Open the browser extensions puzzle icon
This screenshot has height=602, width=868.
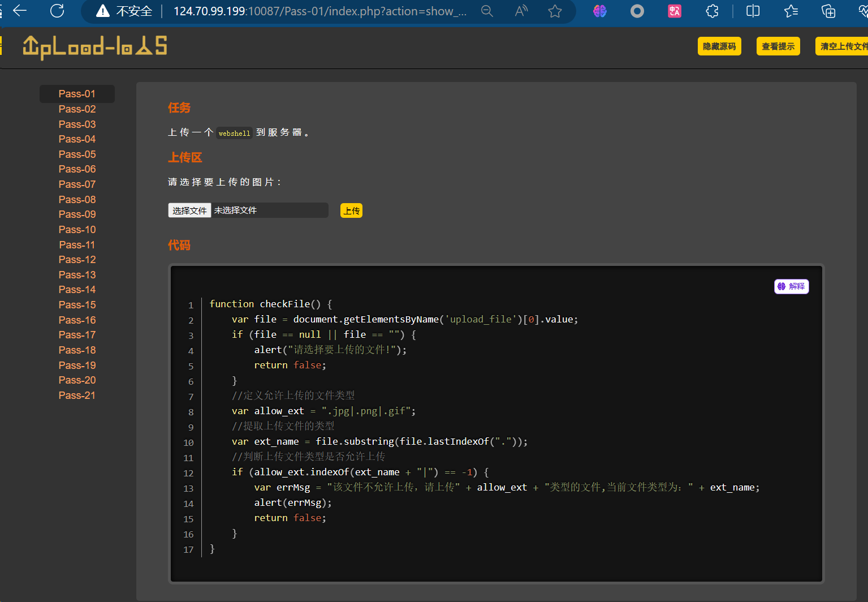click(x=712, y=11)
